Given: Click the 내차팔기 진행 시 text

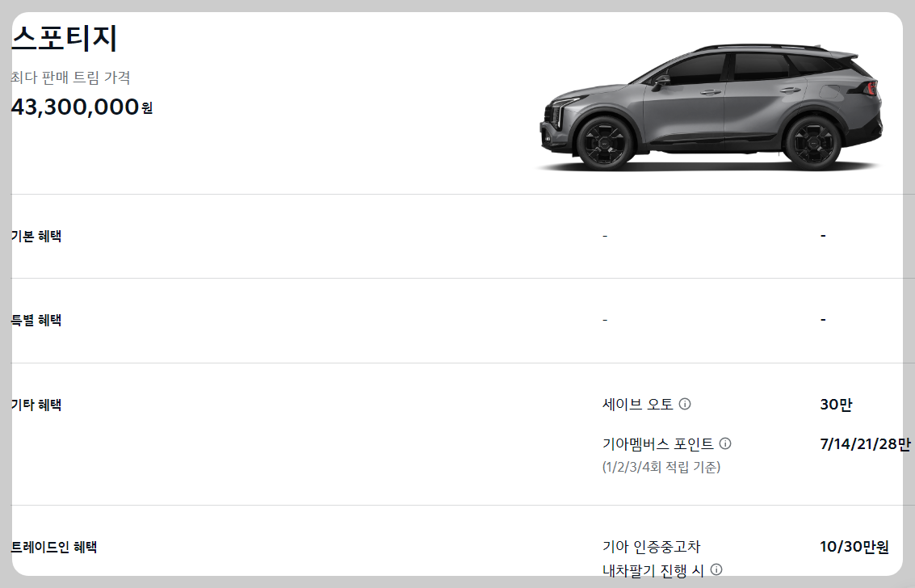Looking at the screenshot, I should coord(653,570).
